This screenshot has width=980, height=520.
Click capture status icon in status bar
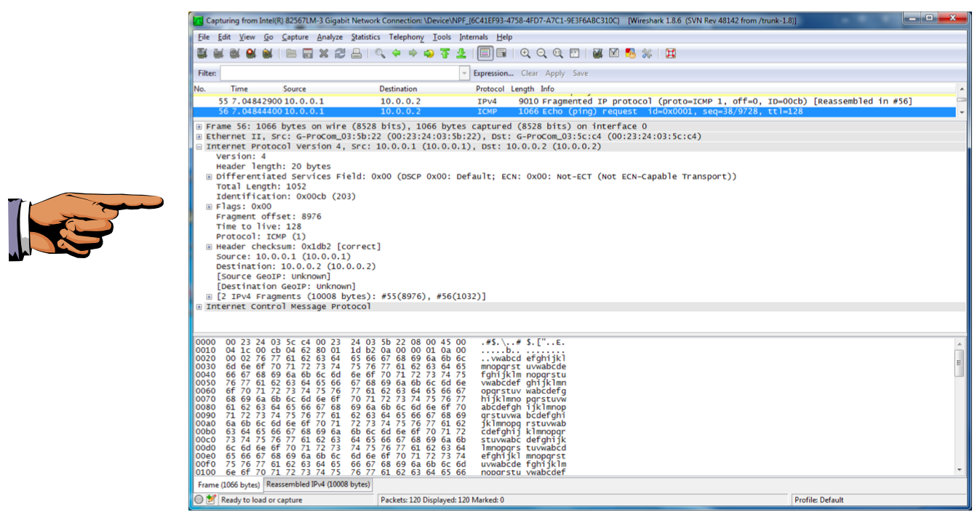click(199, 500)
